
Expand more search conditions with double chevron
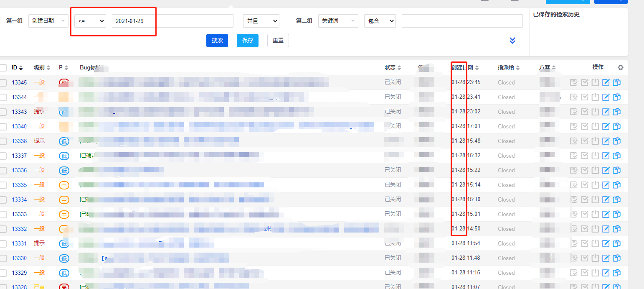point(512,41)
